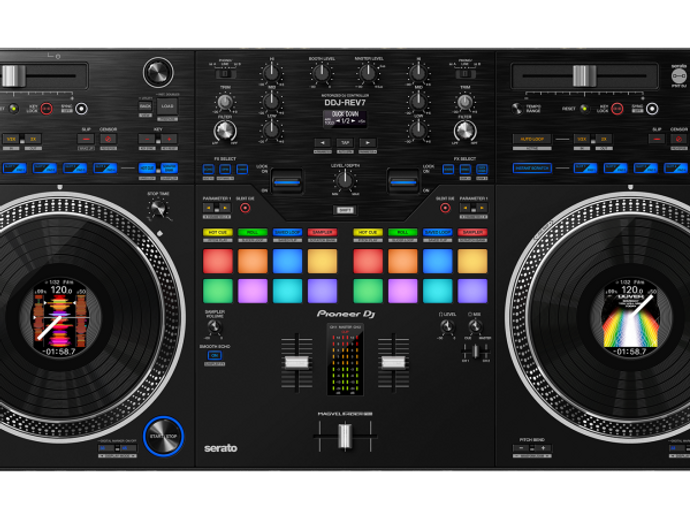Select the left HOT CUE pad mode

(x=218, y=232)
